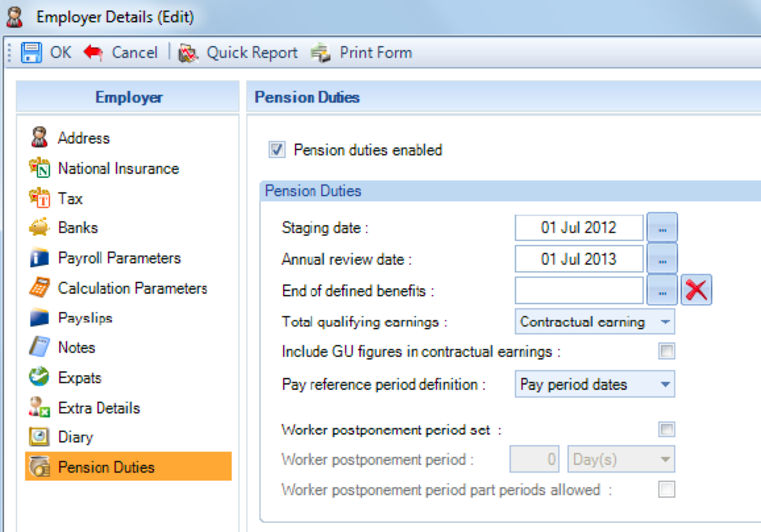Click the red Cancel arrow icon
Viewport: 761px width, 532px height.
pos(93,53)
